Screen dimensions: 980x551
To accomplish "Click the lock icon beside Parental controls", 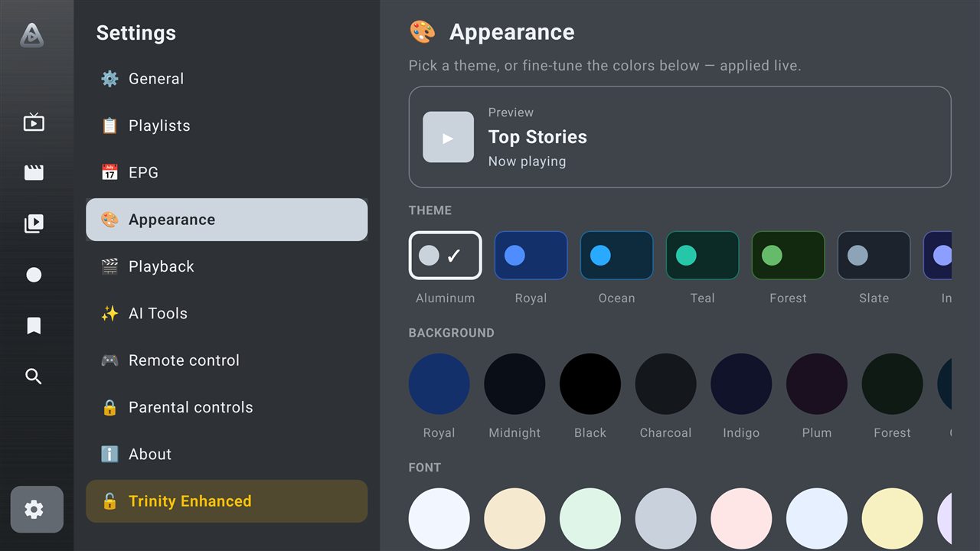I will tap(109, 407).
